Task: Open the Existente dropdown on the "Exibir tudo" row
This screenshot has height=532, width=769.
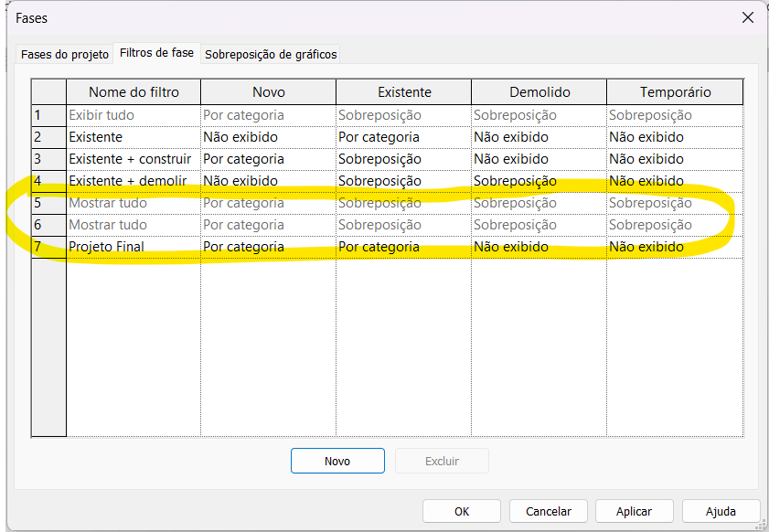Action: [x=402, y=115]
